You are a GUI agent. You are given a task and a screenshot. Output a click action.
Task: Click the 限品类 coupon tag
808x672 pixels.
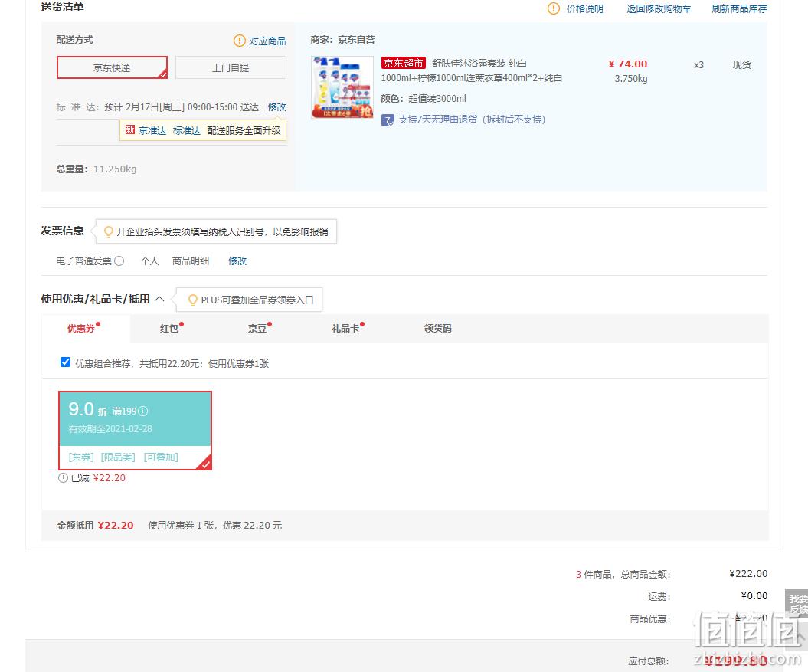(x=118, y=457)
